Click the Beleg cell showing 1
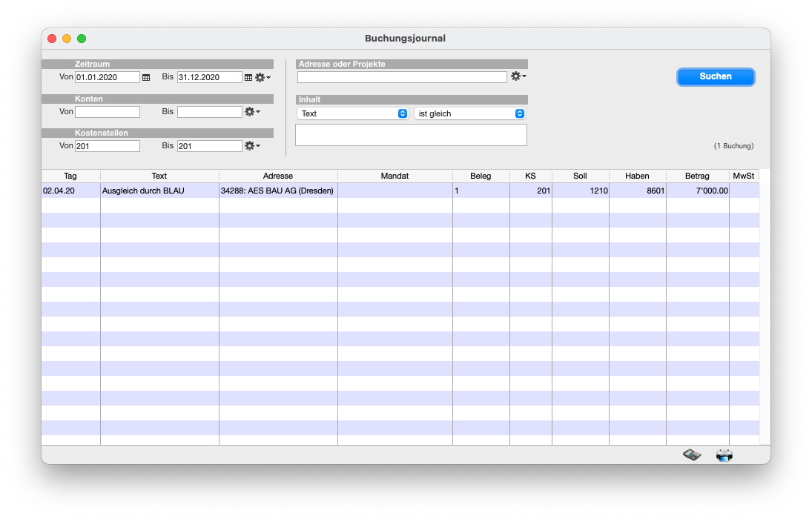 coord(481,191)
